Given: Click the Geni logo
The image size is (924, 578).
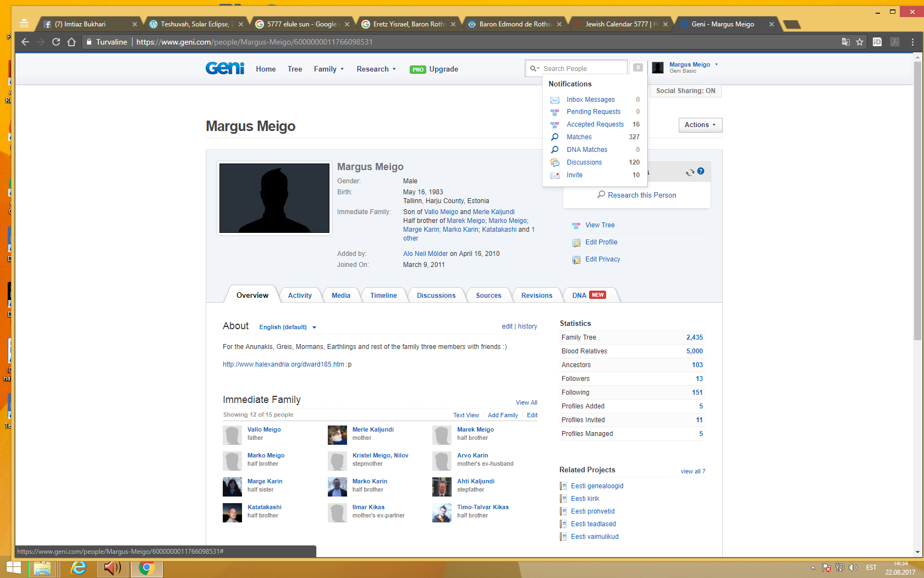Looking at the screenshot, I should click(x=224, y=68).
